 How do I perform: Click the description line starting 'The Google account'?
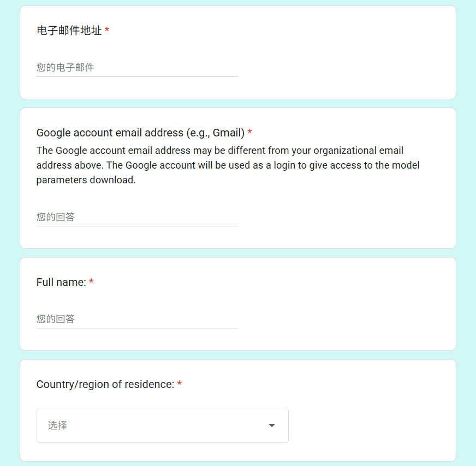click(x=220, y=151)
